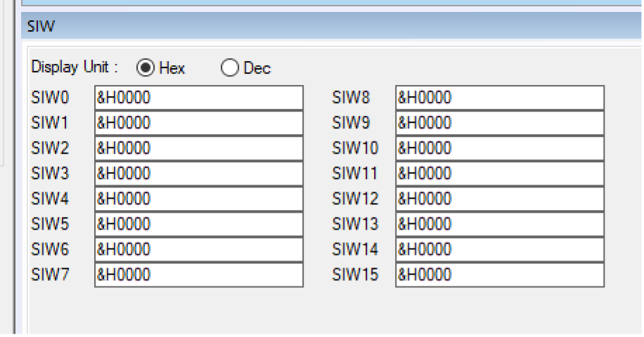Screen dimensions: 644x337
Task: Click the SIW0 value field
Action: click(x=198, y=98)
